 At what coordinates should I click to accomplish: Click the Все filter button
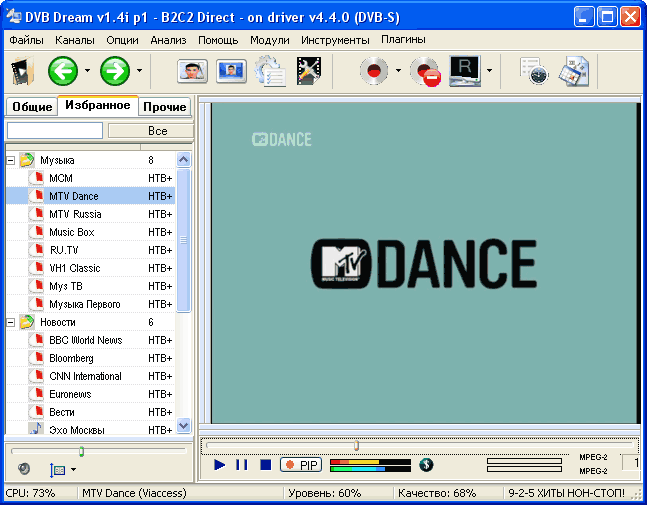coord(151,131)
